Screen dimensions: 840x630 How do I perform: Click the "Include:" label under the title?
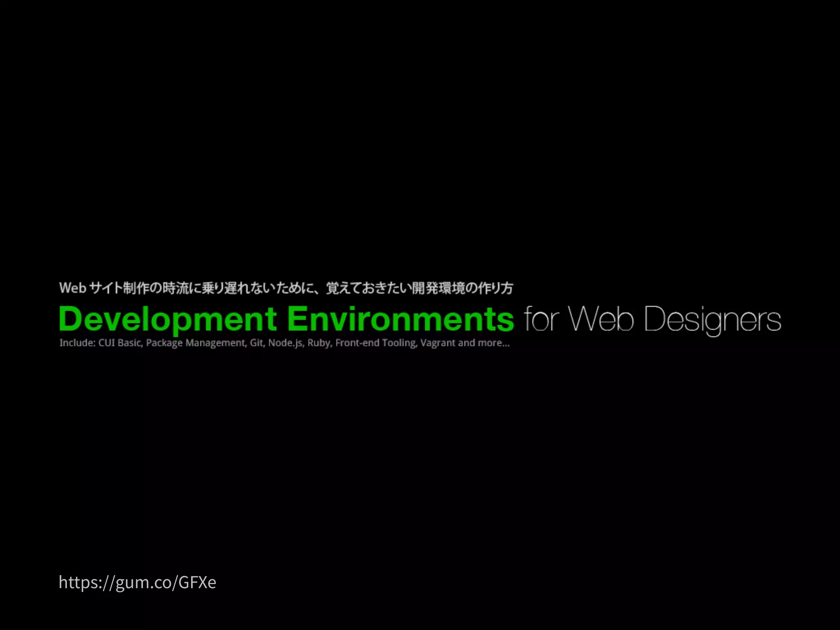(x=77, y=343)
